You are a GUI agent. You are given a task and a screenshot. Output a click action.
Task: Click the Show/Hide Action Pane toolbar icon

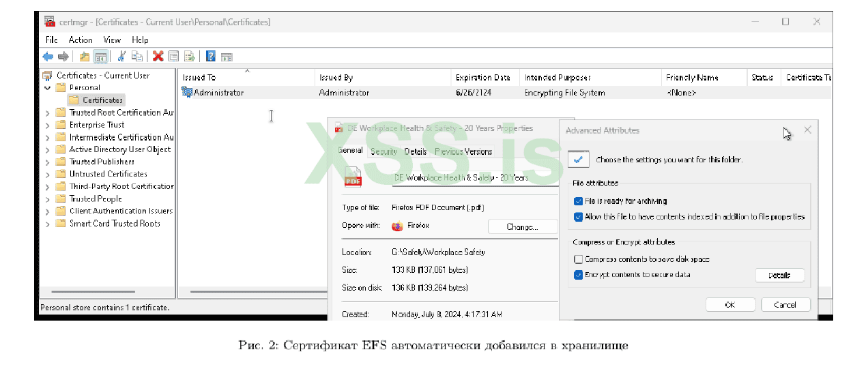click(x=227, y=57)
